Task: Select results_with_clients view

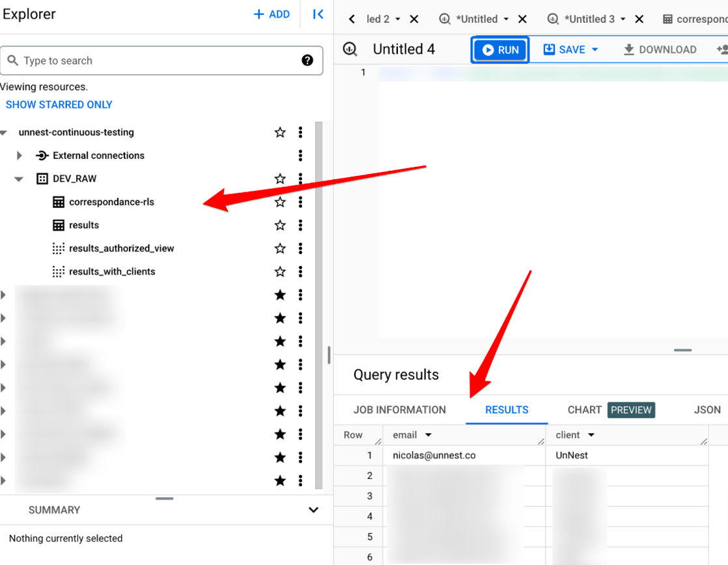Action: point(112,272)
